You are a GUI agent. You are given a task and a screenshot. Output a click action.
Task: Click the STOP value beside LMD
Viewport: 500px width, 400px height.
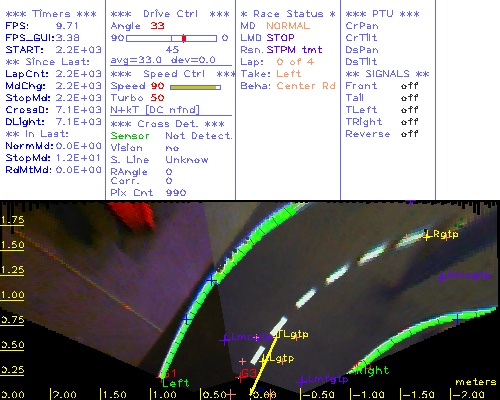click(x=280, y=38)
